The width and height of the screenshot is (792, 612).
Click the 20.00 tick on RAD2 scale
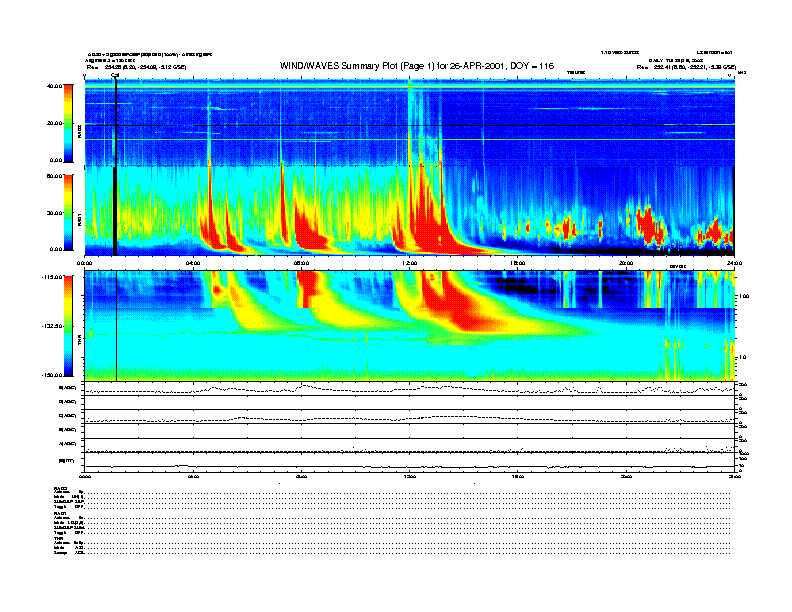point(54,123)
